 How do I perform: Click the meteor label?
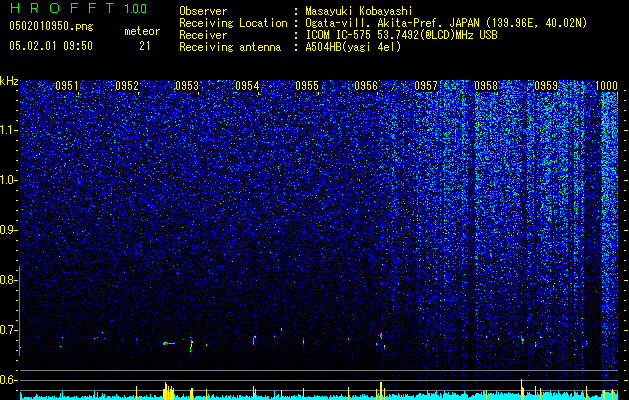click(142, 31)
